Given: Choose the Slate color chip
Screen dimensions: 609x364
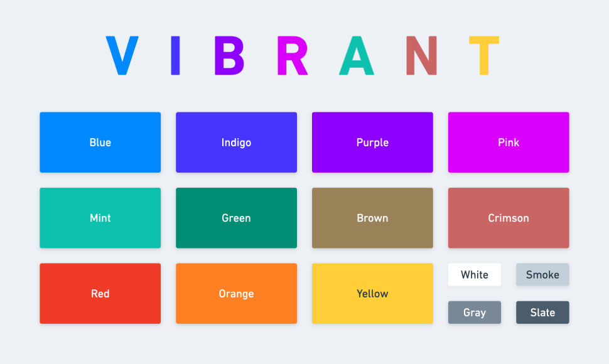Looking at the screenshot, I should (x=542, y=312).
